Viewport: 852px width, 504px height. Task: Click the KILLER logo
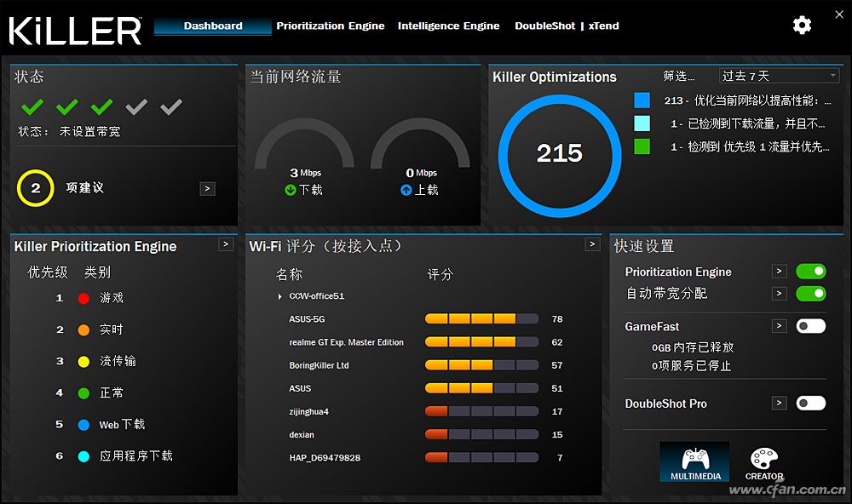pos(75,31)
